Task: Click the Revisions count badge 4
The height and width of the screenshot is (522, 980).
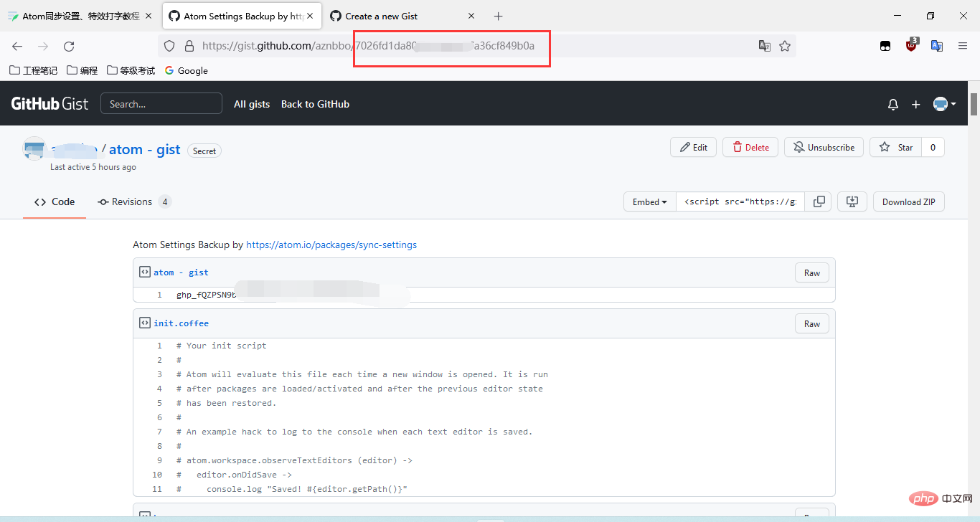Action: 165,202
